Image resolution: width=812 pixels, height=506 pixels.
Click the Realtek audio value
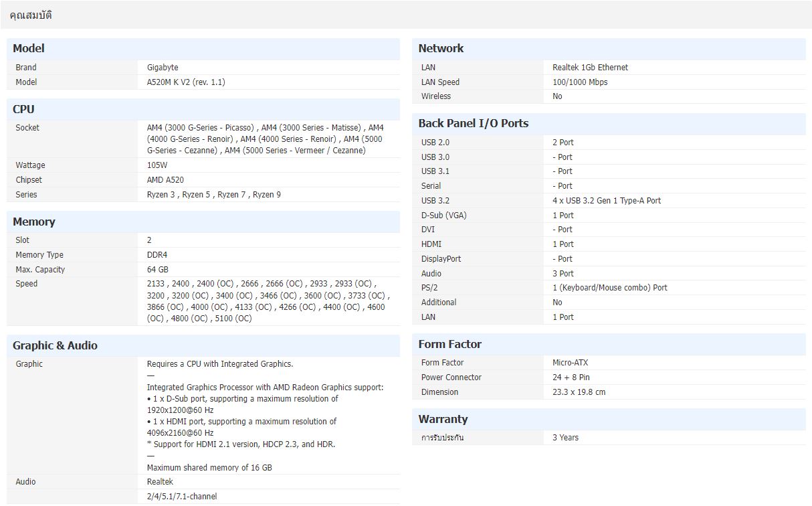(x=160, y=482)
